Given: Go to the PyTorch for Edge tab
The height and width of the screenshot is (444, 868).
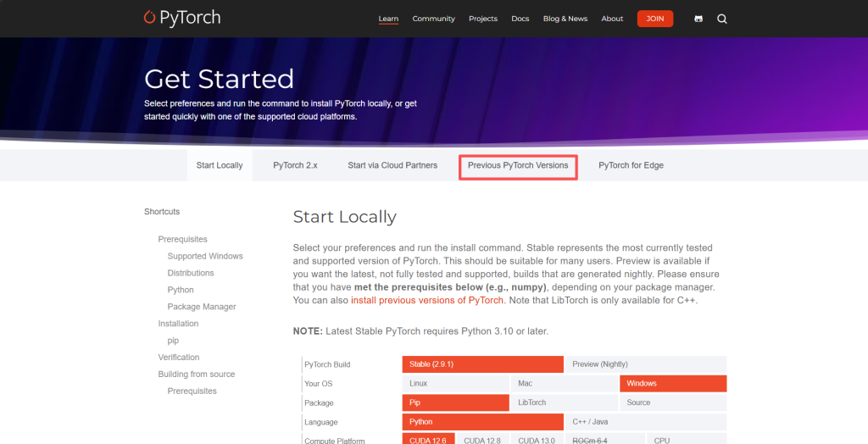Looking at the screenshot, I should 631,166.
